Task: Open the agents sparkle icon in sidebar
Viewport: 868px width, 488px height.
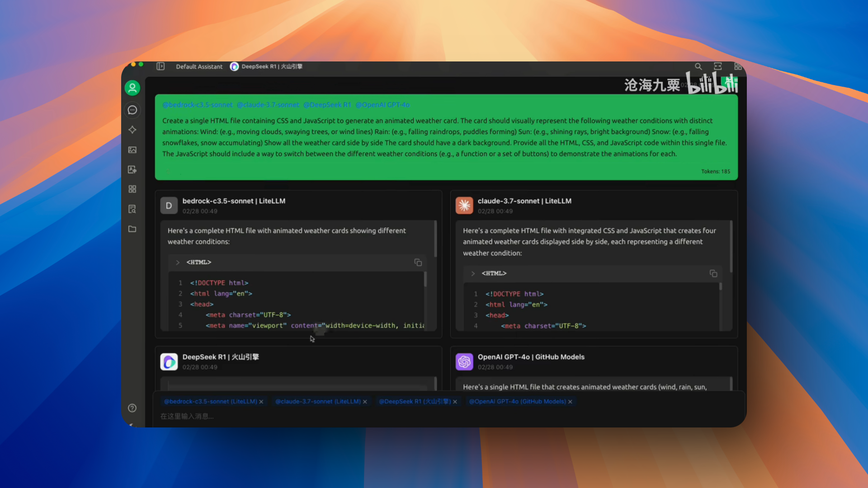Action: click(132, 130)
